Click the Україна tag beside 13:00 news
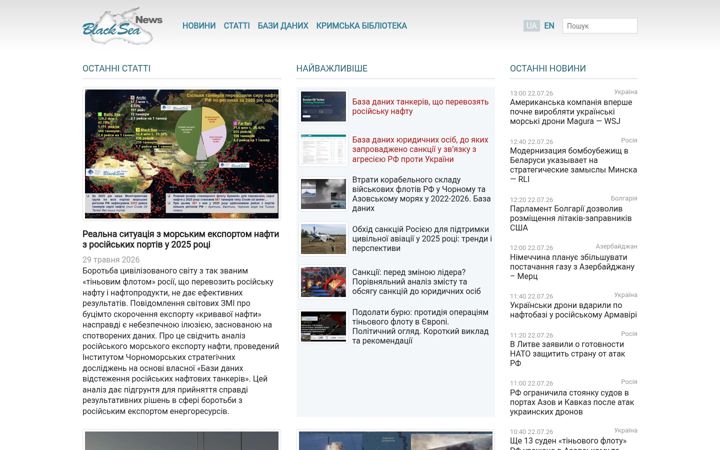This screenshot has width=720, height=450. pos(625,92)
